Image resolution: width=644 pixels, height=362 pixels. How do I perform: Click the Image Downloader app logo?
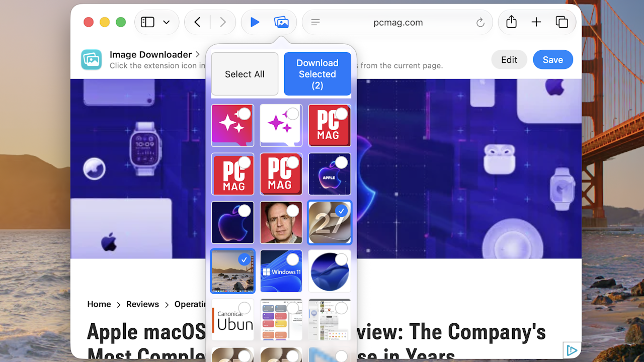coord(92,59)
